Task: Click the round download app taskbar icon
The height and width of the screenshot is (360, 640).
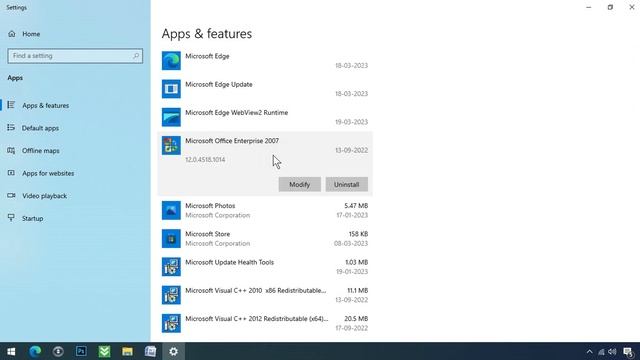Action: pyautogui.click(x=58, y=351)
